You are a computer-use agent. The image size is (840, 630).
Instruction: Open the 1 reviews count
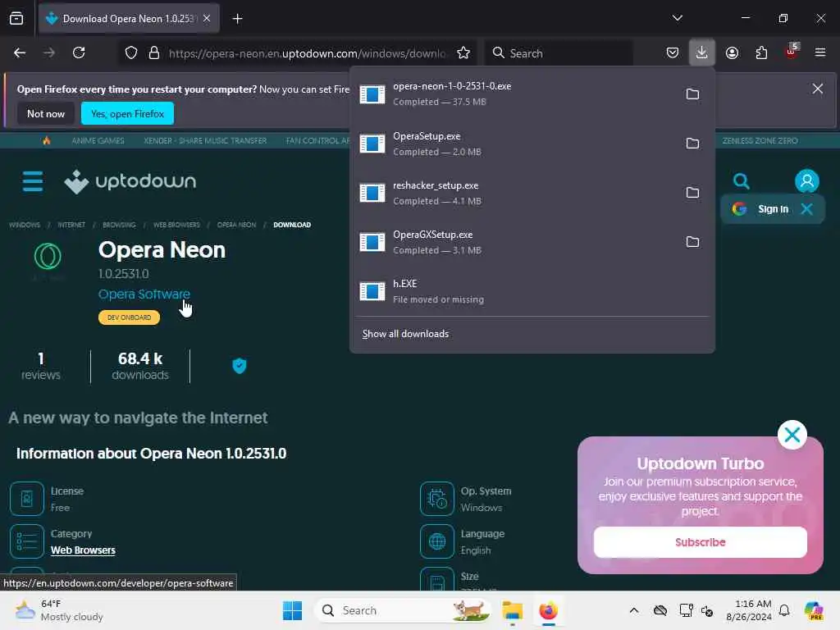(x=41, y=367)
